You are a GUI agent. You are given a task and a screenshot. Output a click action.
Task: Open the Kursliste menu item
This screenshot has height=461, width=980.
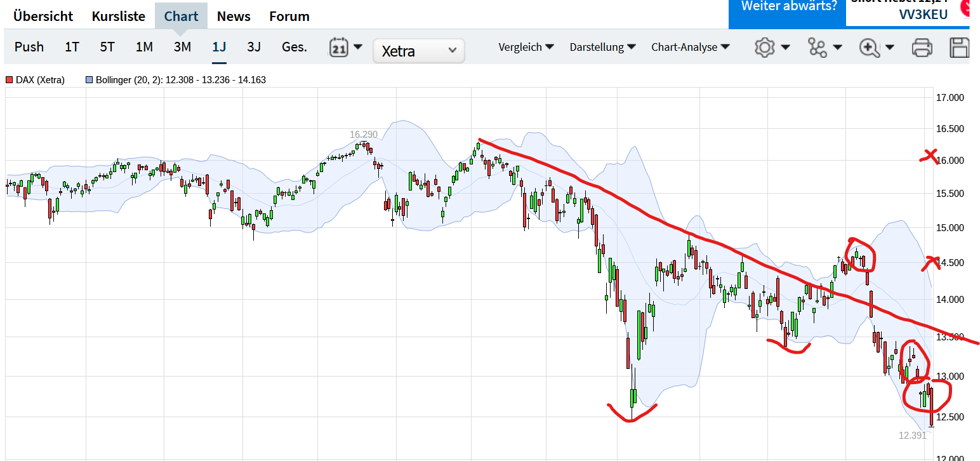pyautogui.click(x=118, y=16)
